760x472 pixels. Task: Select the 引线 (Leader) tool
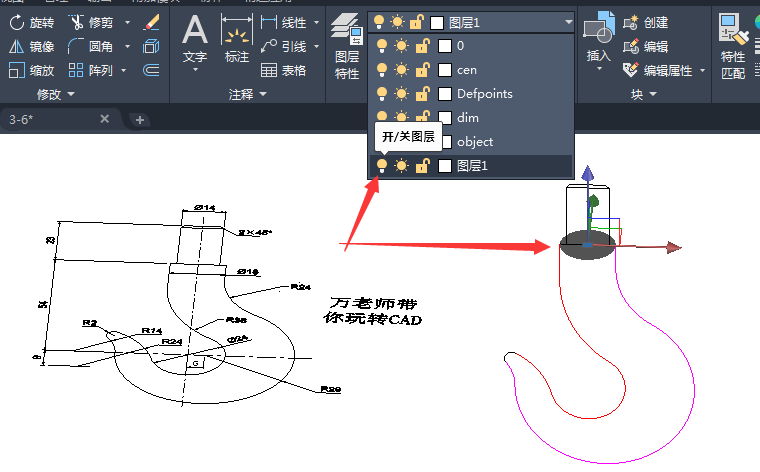tap(284, 47)
